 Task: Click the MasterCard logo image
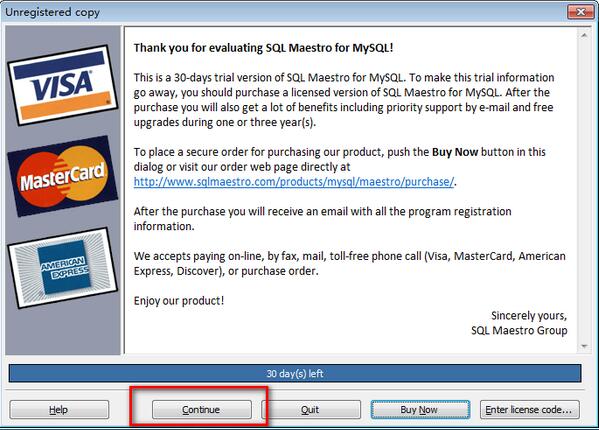point(63,176)
